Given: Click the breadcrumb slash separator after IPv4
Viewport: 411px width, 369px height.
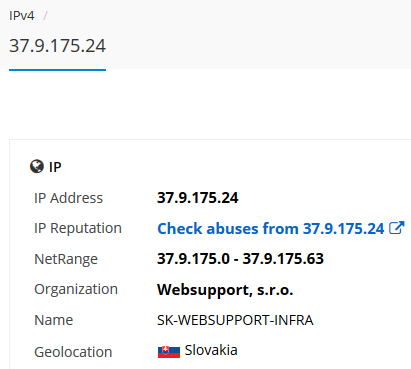Looking at the screenshot, I should tap(45, 16).
